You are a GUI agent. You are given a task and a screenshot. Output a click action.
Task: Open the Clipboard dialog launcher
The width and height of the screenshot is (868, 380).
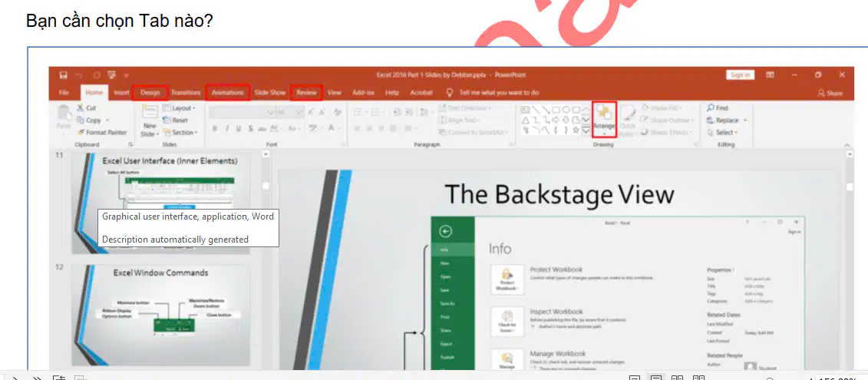click(x=130, y=144)
